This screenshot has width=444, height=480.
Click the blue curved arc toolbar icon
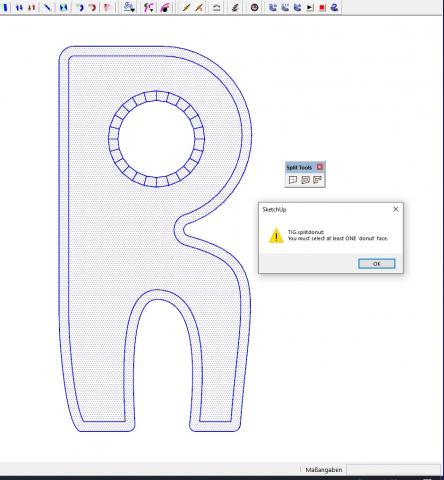pyautogui.click(x=80, y=7)
